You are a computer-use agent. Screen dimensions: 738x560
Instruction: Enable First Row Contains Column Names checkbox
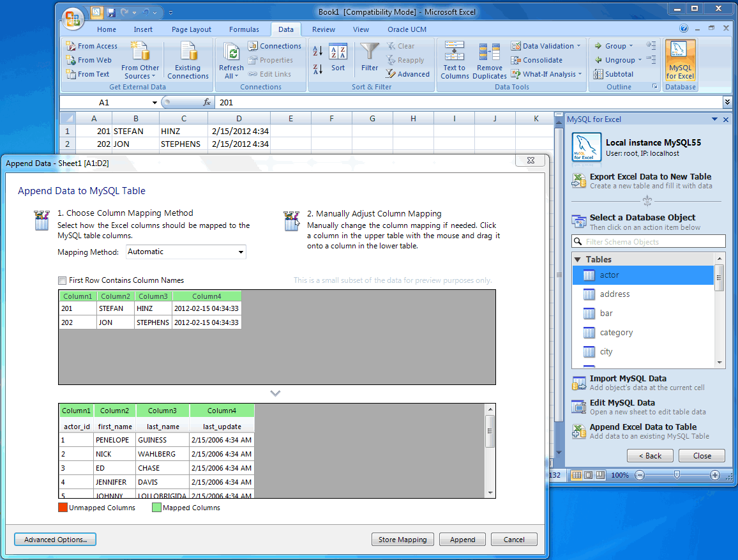[x=63, y=280]
